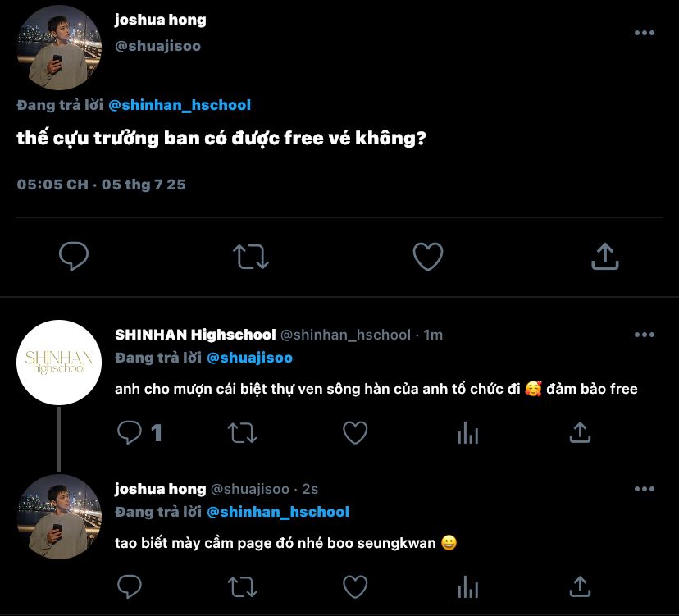Open more options on the last reply
This screenshot has width=679, height=616.
[645, 489]
